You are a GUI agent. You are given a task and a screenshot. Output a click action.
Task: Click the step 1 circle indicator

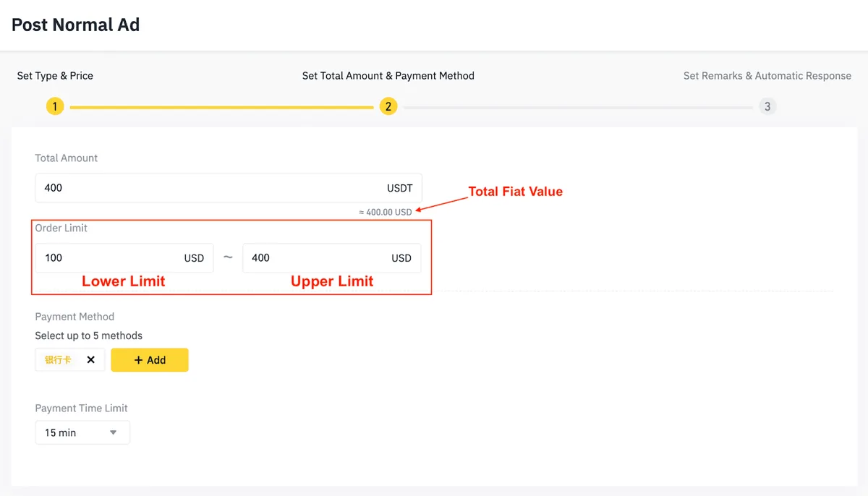click(x=55, y=107)
